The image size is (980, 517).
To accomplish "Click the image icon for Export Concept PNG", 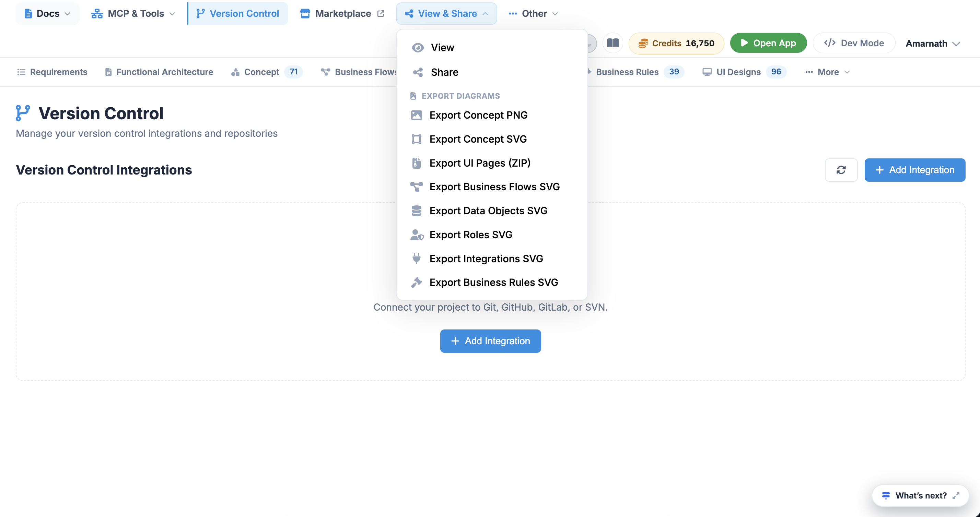I will coord(417,115).
